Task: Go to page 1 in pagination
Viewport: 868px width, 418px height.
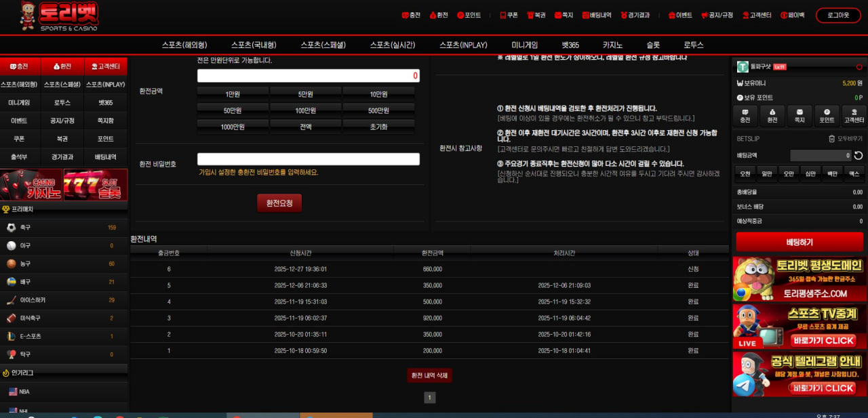Action: [429, 398]
